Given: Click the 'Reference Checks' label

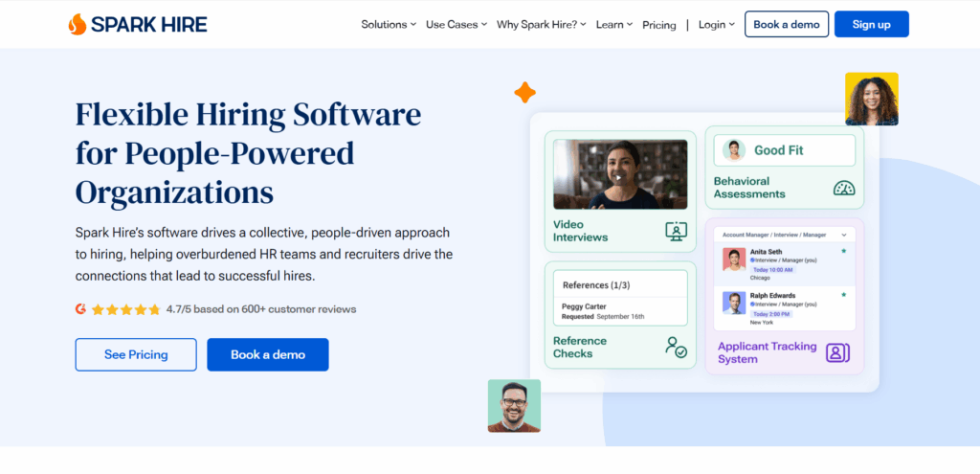Looking at the screenshot, I should point(579,347).
